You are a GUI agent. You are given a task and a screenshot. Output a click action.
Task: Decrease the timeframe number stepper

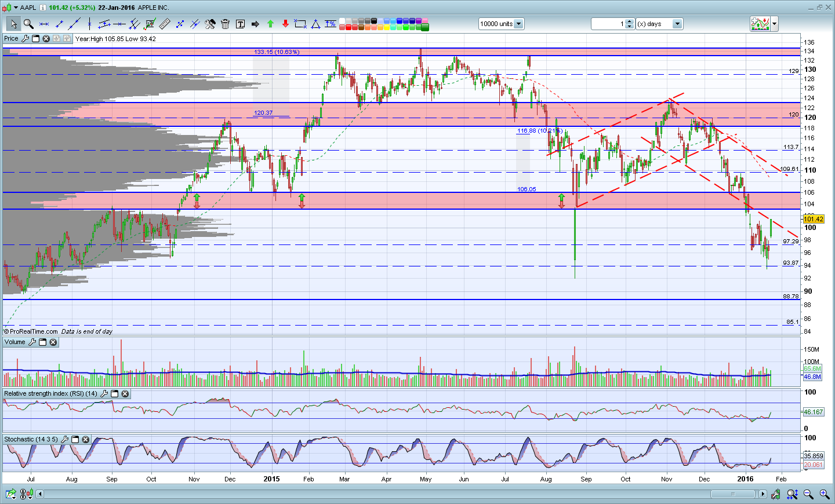click(x=630, y=27)
